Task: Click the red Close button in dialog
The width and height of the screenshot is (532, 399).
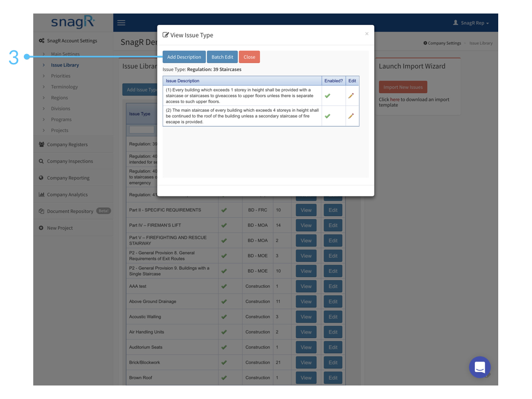Action: [249, 57]
